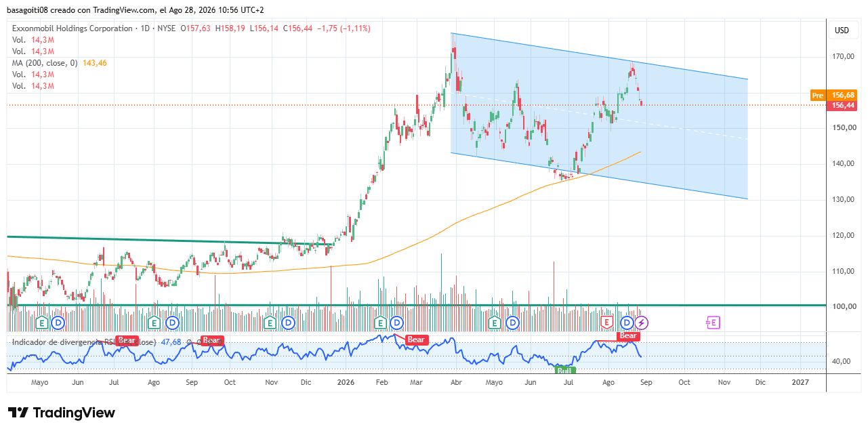The image size is (868, 433).
Task: Click the earnings E icon near Ago 2025
Action: 155,323
